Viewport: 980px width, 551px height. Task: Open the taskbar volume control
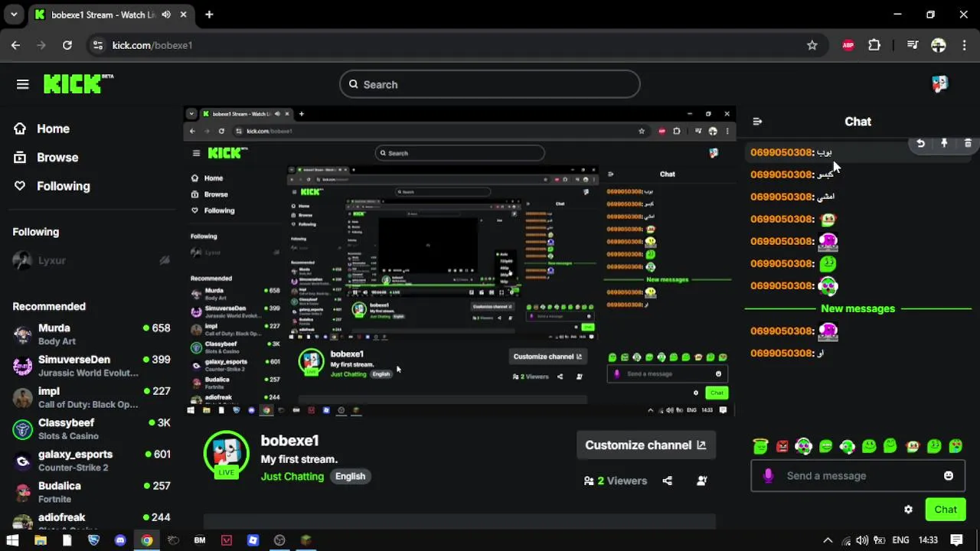point(862,540)
